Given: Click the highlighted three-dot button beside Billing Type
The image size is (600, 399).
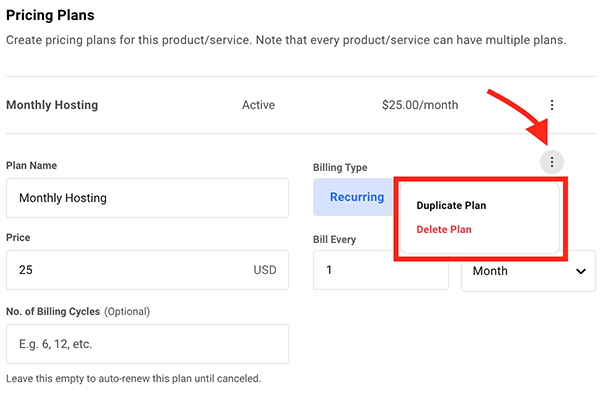Looking at the screenshot, I should click(x=552, y=162).
